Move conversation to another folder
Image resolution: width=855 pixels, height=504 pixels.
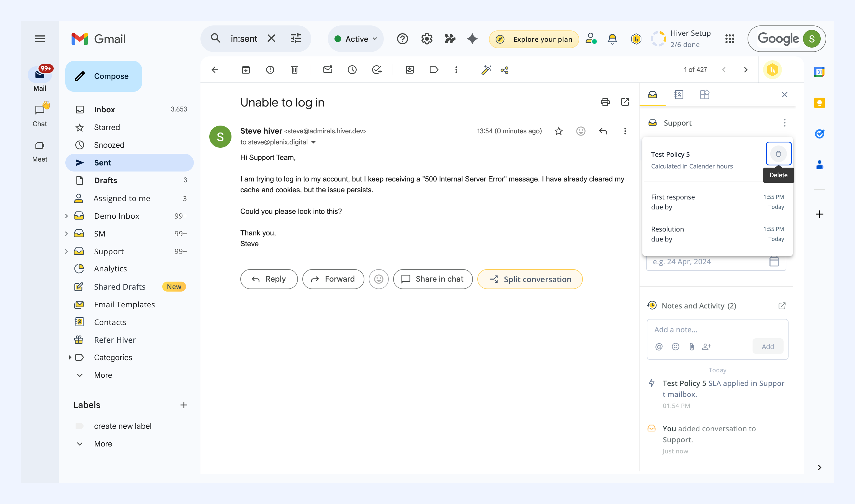tap(410, 70)
